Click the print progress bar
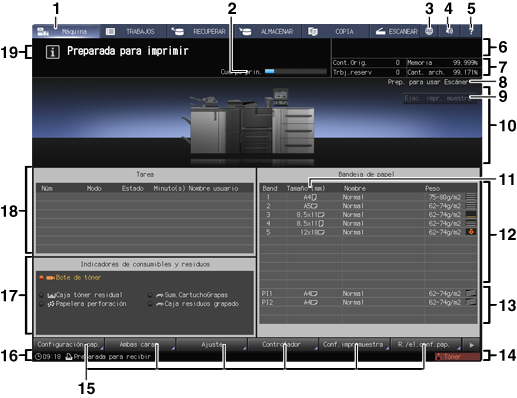 click(x=295, y=71)
